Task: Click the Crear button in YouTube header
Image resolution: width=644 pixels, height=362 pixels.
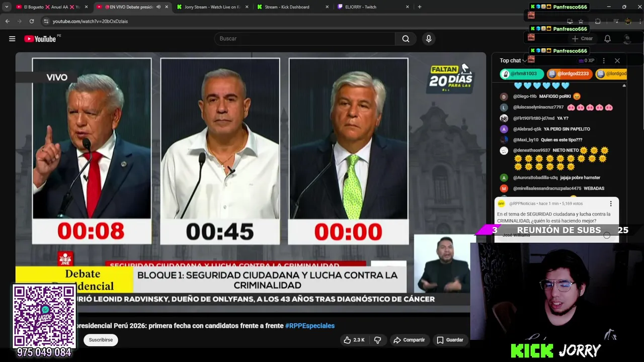Action: point(582,39)
